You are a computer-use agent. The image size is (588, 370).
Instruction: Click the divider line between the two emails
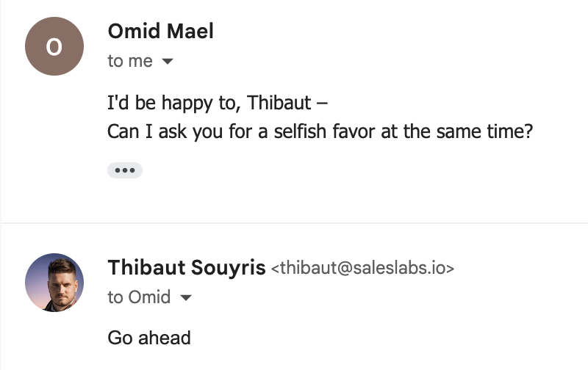(x=294, y=222)
